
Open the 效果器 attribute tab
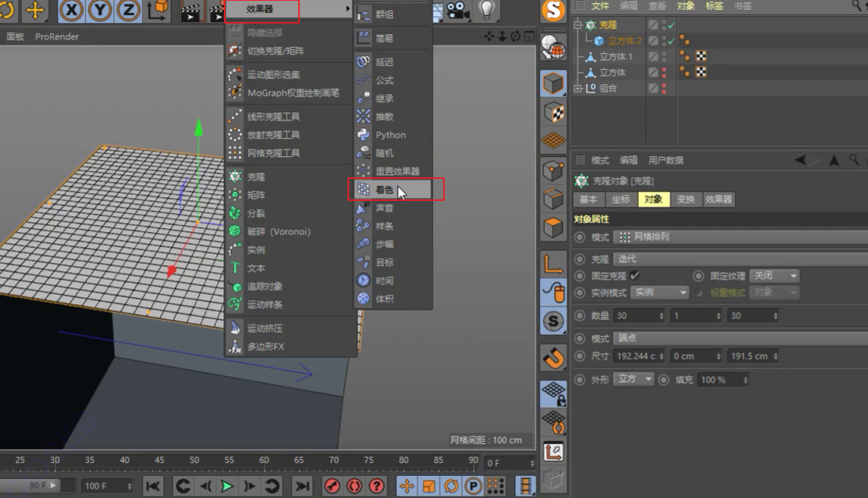point(719,199)
